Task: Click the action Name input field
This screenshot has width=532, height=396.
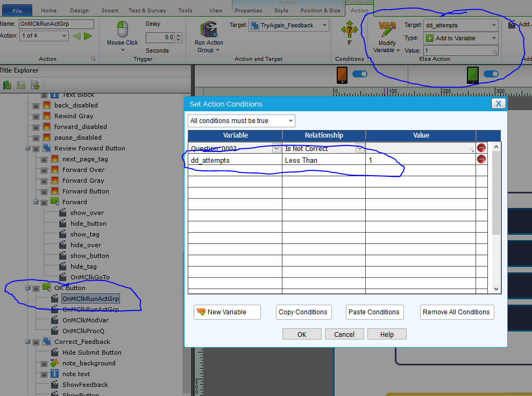Action: [56, 24]
